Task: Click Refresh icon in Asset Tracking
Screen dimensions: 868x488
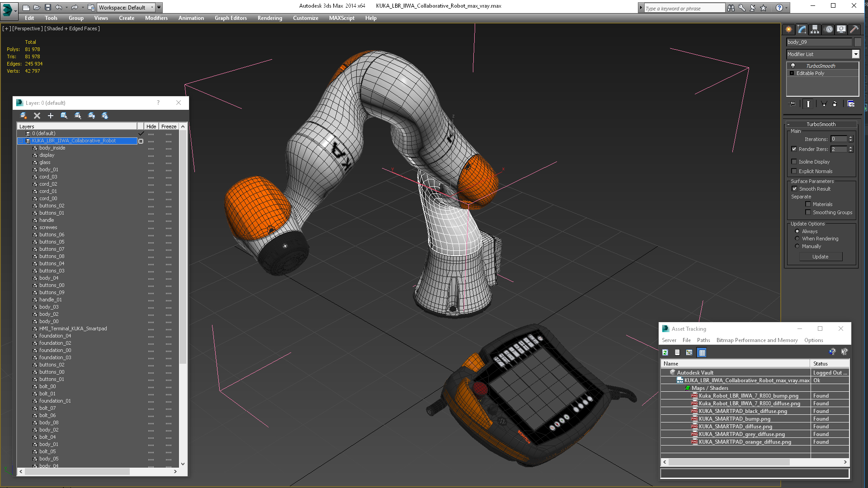Action: click(x=665, y=352)
